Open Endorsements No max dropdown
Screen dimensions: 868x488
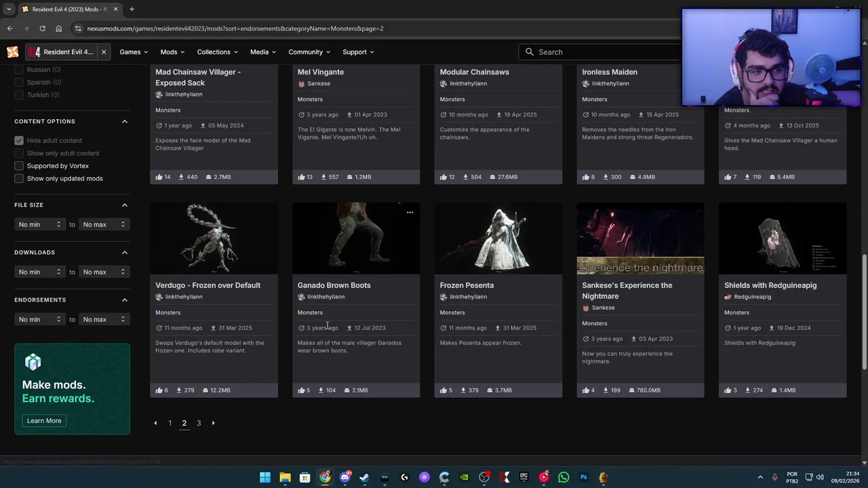pyautogui.click(x=104, y=319)
